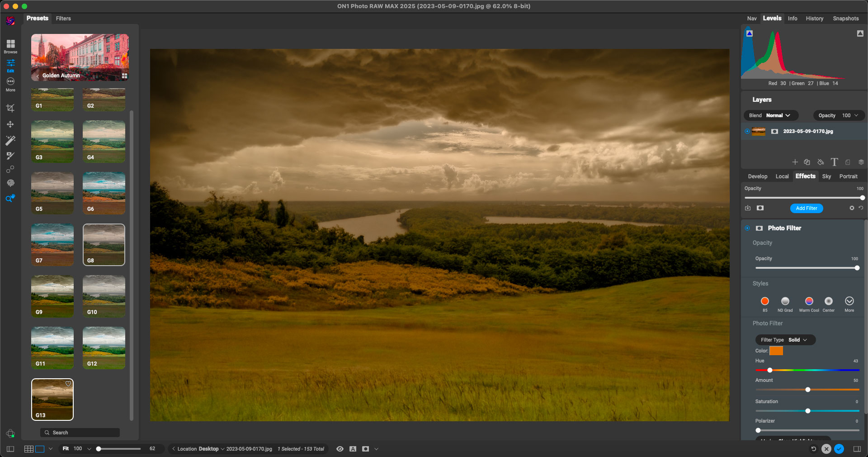The width and height of the screenshot is (868, 457).
Task: Expand the Filter Type Solid dropdown
Action: coord(785,340)
